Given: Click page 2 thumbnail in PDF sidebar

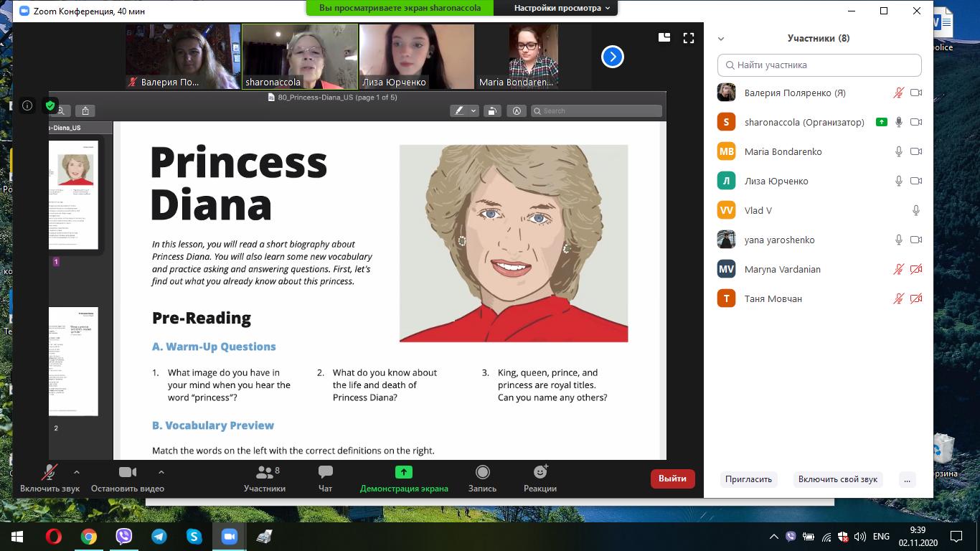Looking at the screenshot, I should click(x=73, y=361).
